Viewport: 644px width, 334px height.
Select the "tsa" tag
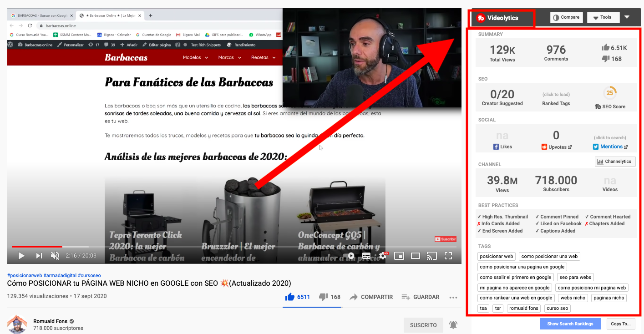point(483,309)
